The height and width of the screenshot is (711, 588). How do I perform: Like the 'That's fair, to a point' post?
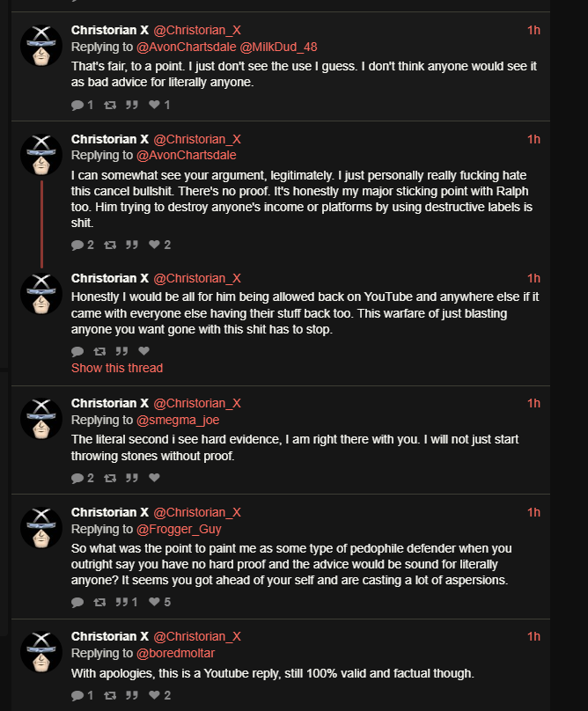click(x=153, y=106)
